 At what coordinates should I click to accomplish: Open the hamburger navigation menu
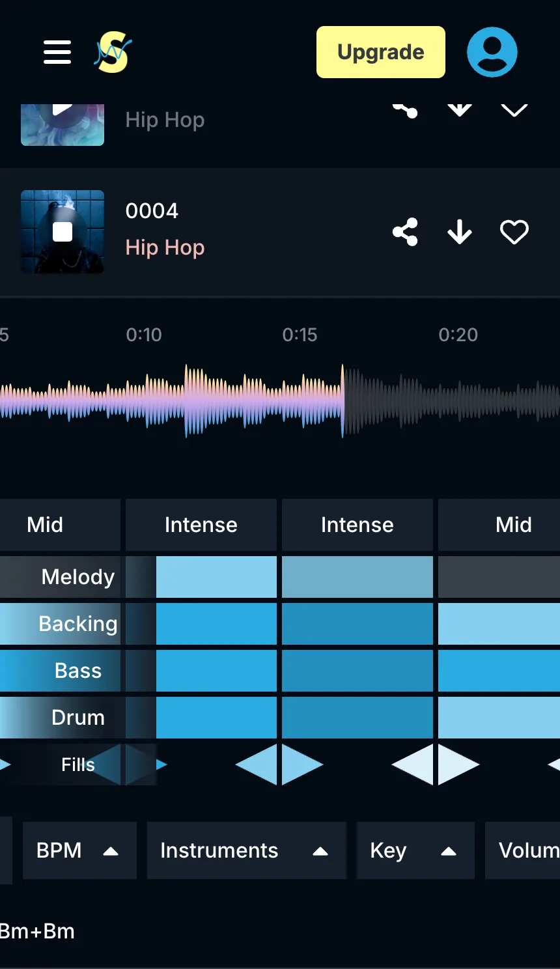[x=57, y=52]
